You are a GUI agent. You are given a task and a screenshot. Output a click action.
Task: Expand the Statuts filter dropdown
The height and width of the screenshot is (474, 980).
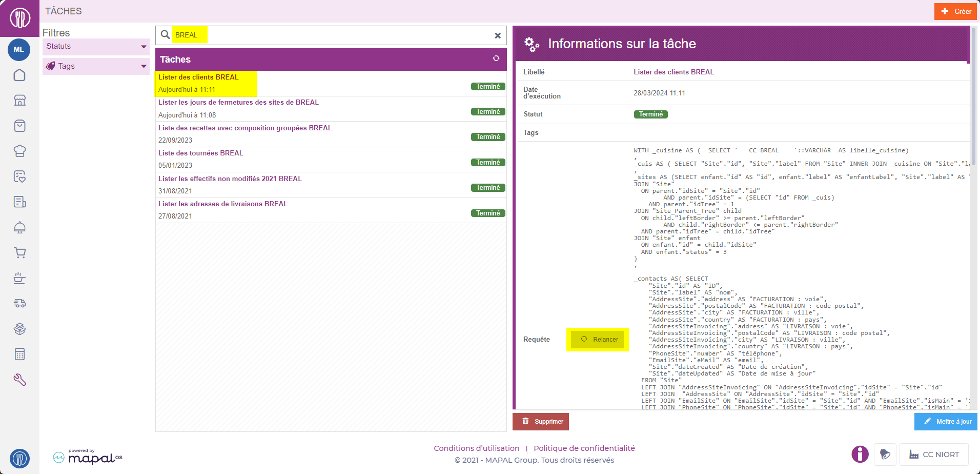(x=96, y=47)
